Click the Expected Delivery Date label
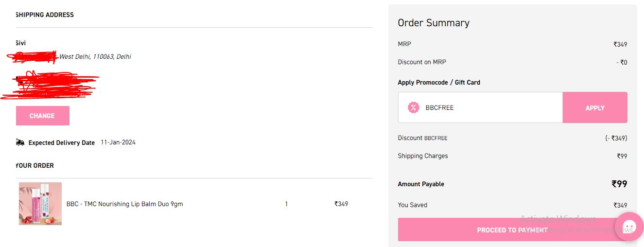 [62, 143]
